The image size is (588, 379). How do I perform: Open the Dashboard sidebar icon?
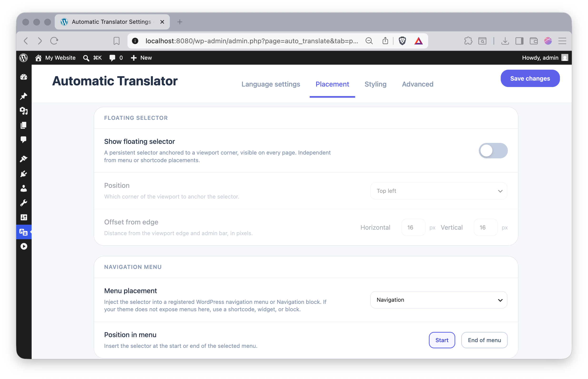24,77
